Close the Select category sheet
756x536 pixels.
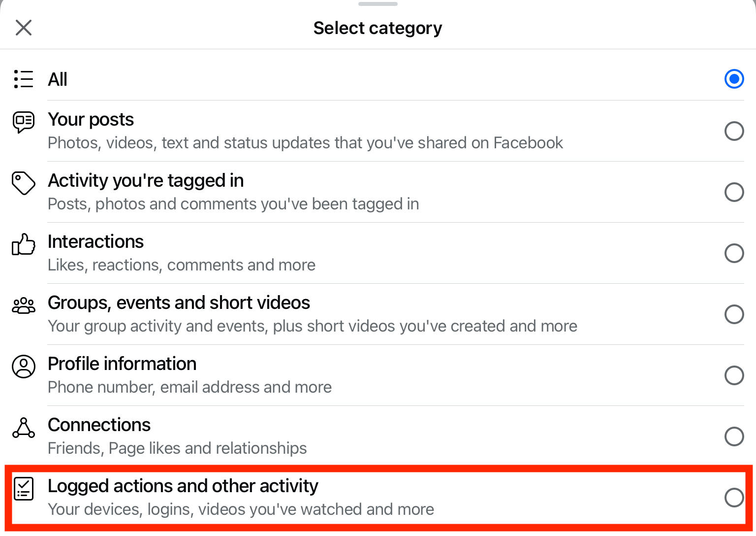tap(24, 28)
